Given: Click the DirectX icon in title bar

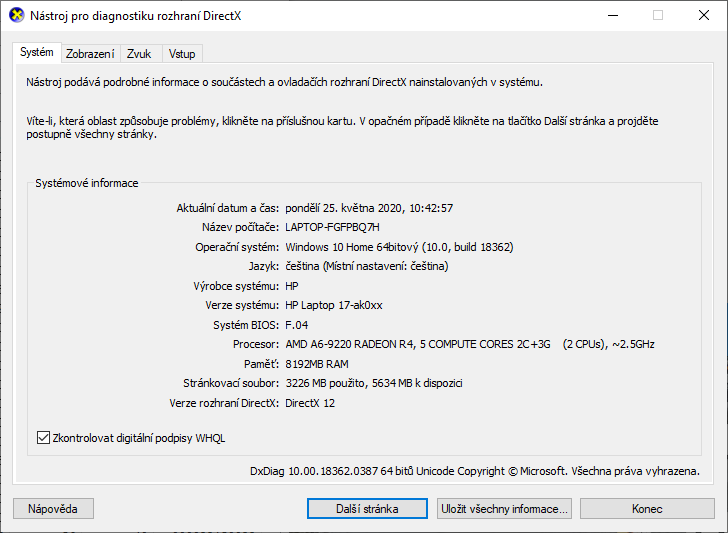Looking at the screenshot, I should click(15, 15).
